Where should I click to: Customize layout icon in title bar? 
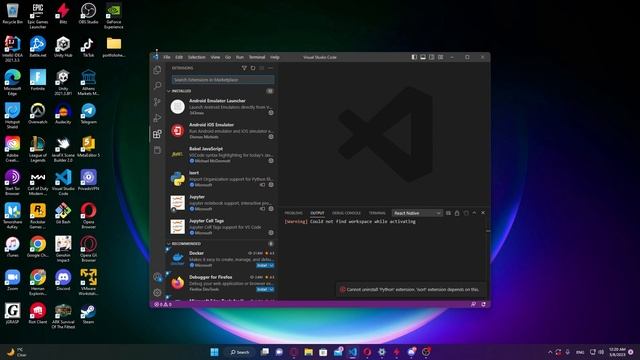pyautogui.click(x=441, y=57)
